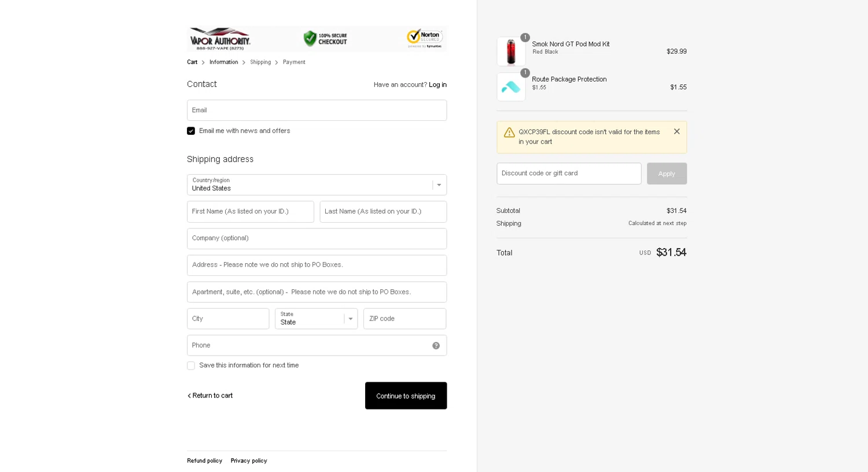Image resolution: width=868 pixels, height=472 pixels.
Task: Open the Refund policy link
Action: tap(204, 461)
